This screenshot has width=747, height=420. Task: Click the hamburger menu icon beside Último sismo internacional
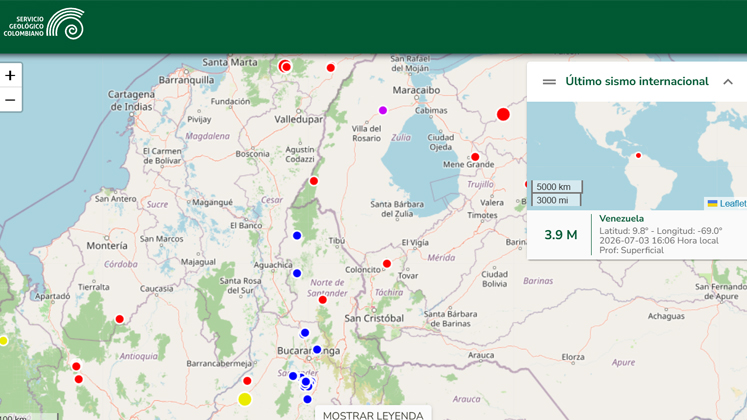click(549, 82)
